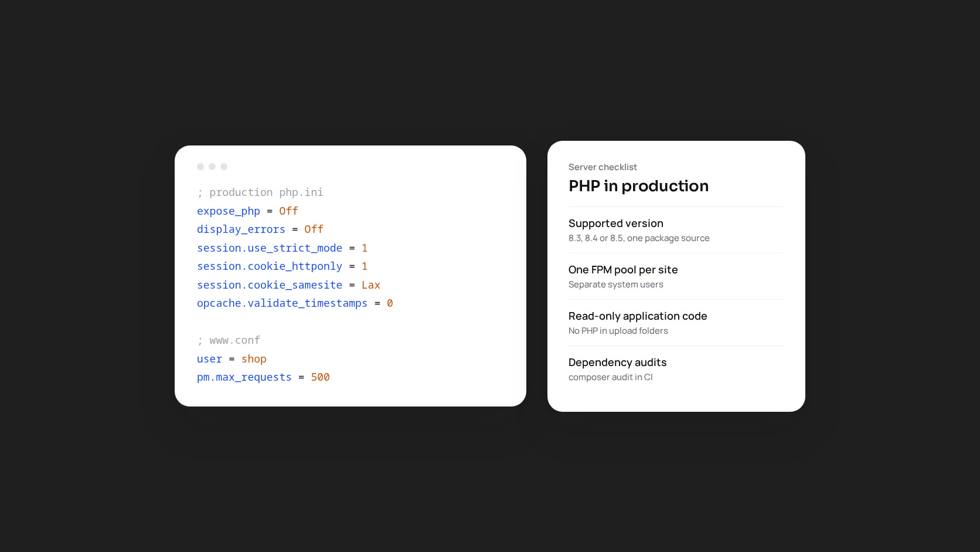Click the 'Server checklist' label
The height and width of the screenshot is (552, 980).
(603, 167)
